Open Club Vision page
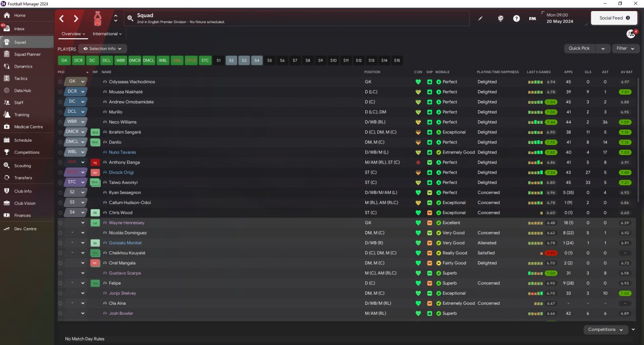 (x=25, y=203)
